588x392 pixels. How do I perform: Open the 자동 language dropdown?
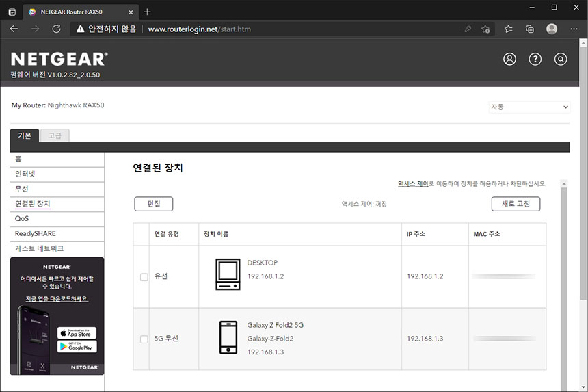pyautogui.click(x=529, y=107)
